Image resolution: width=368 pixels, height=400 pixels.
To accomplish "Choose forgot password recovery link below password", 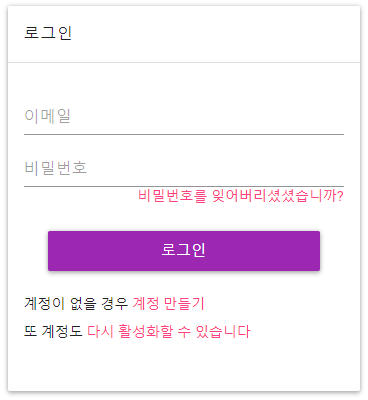I will click(x=241, y=196).
